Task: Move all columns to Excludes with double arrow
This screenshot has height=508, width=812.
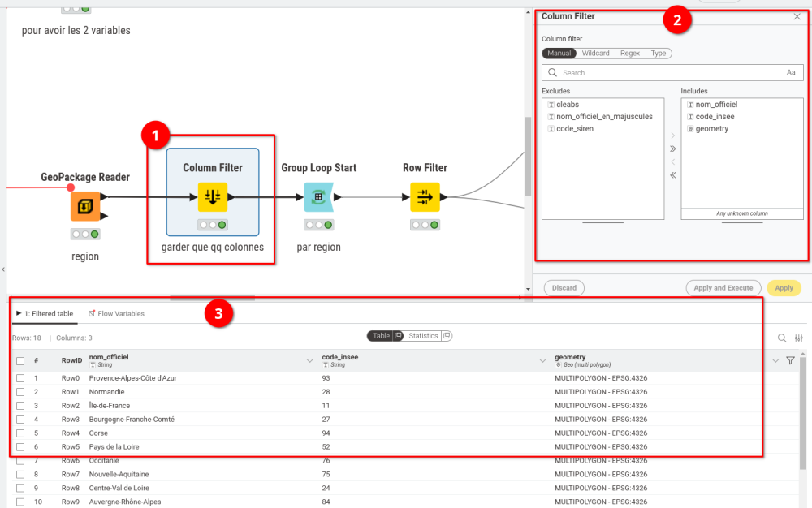Action: coord(672,175)
